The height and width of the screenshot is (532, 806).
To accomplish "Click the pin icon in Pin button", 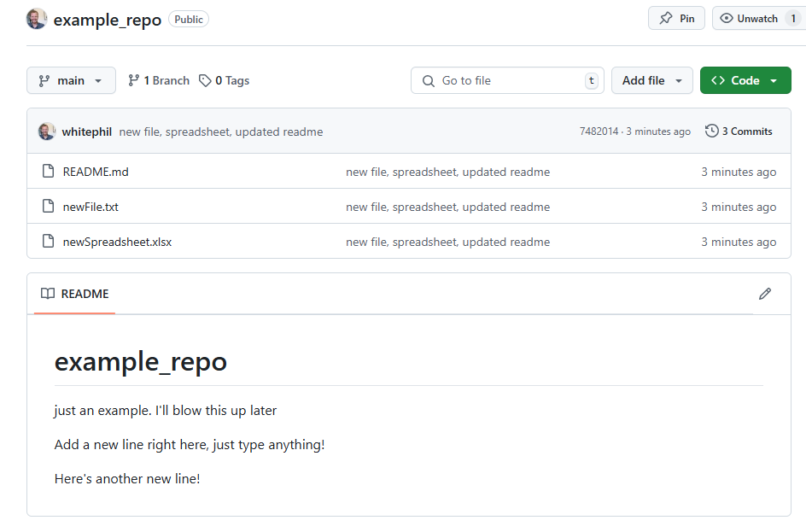I will coord(666,19).
